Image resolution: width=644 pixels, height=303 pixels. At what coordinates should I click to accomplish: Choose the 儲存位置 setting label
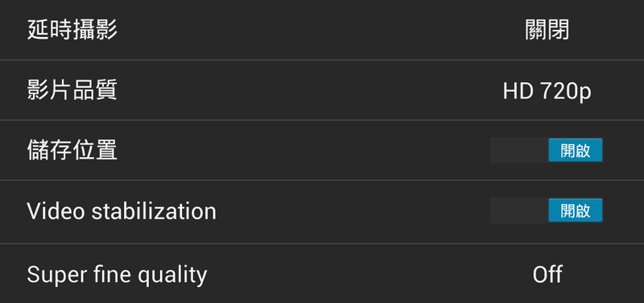tap(72, 150)
